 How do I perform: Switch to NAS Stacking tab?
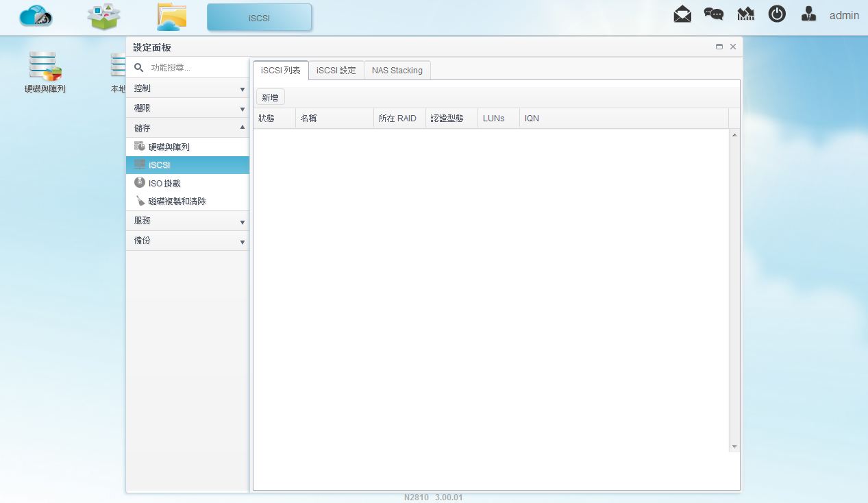397,71
